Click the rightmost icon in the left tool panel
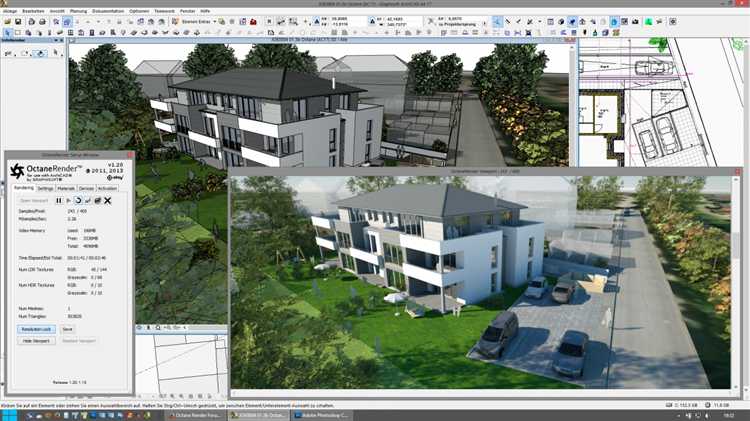This screenshot has height=421, width=750. click(55, 53)
